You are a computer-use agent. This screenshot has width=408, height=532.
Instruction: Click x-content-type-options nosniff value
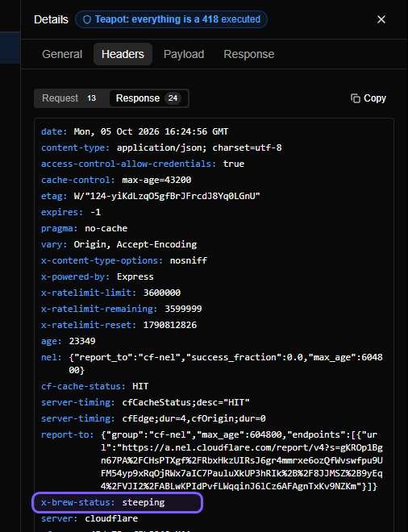click(189, 260)
